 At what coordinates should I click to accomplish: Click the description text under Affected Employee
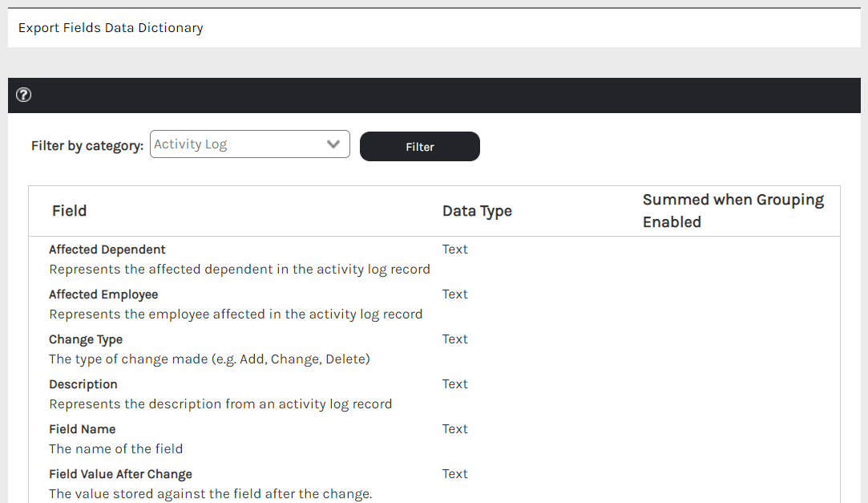click(x=236, y=314)
